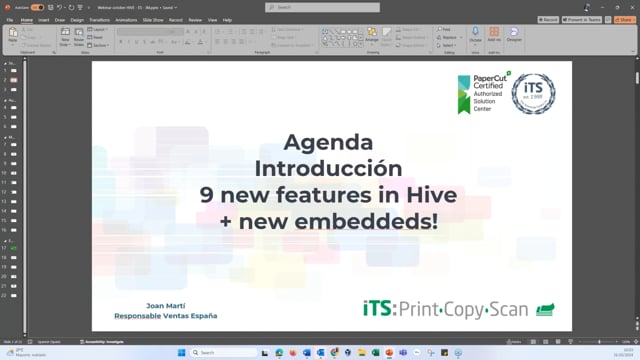Viewport: 640px width, 360px height.
Task: Toggle Italic formatting
Action: (129, 42)
